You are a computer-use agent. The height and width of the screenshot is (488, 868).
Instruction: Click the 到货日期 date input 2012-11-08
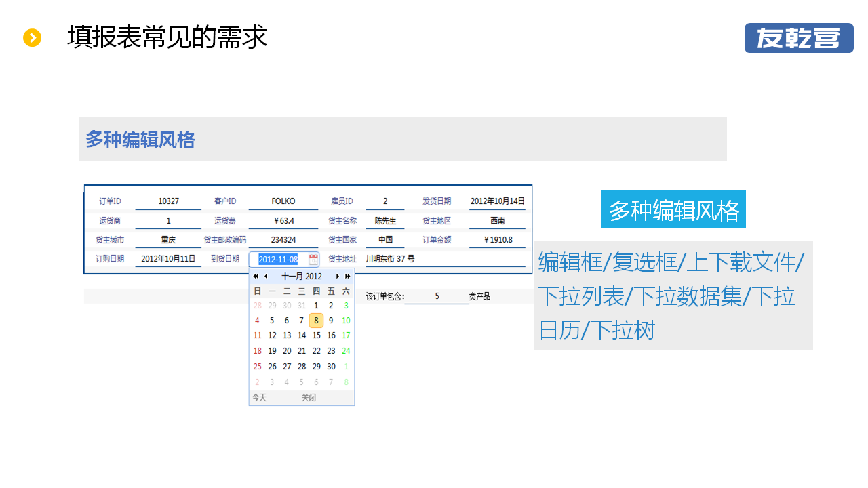(x=278, y=260)
